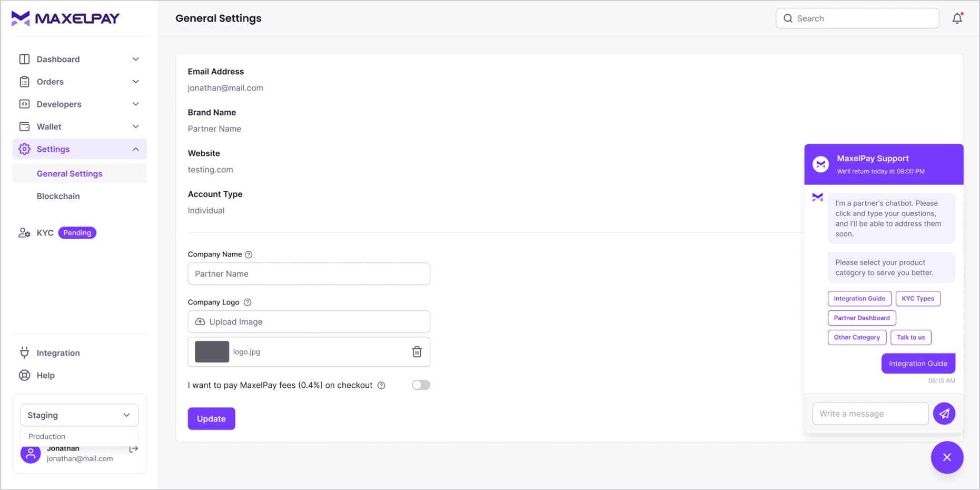
Task: Click the Individual account type value
Action: tap(206, 210)
